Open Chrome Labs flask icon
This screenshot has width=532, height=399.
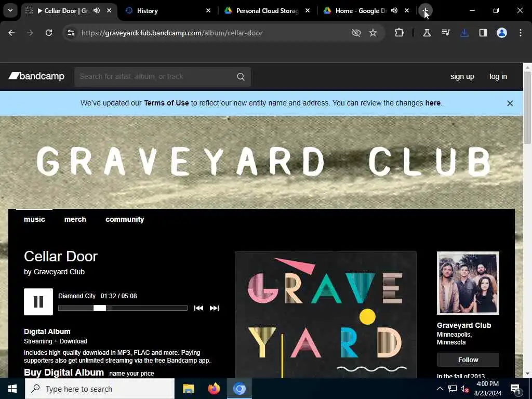coord(427,33)
